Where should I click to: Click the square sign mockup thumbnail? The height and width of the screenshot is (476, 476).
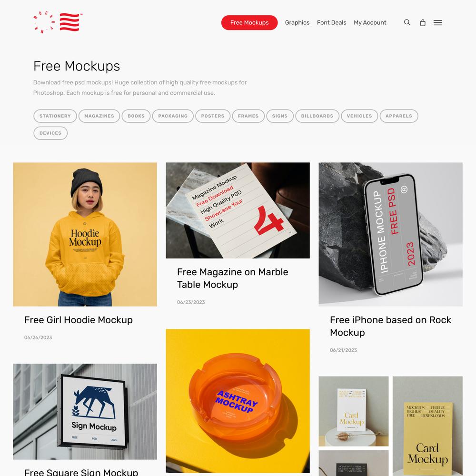pyautogui.click(x=85, y=411)
